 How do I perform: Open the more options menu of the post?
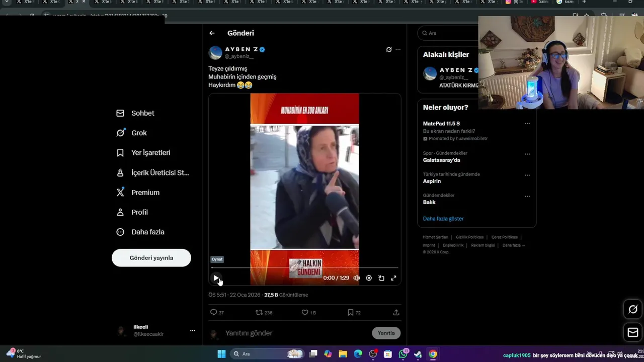click(x=398, y=49)
